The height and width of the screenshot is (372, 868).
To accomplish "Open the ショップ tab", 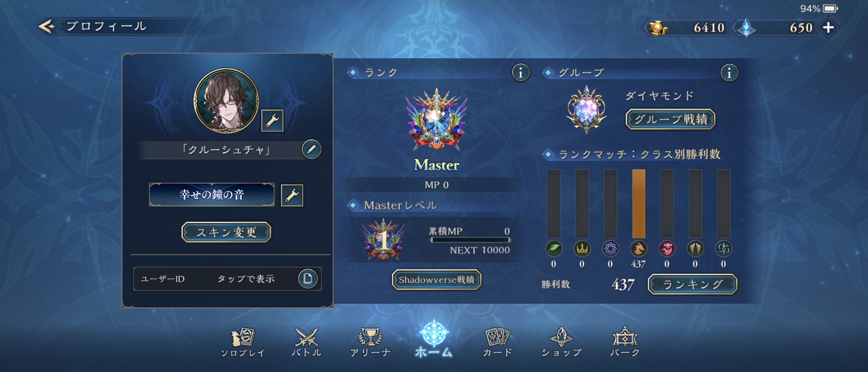I will [561, 342].
